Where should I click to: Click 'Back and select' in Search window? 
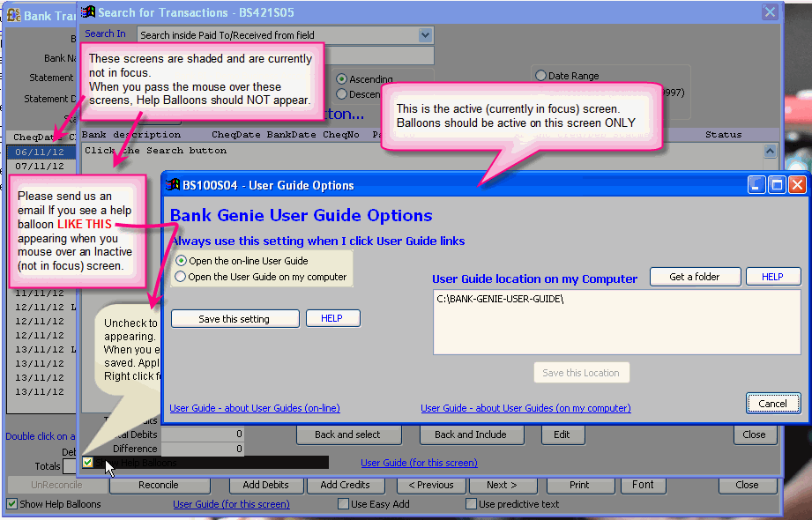coord(349,435)
